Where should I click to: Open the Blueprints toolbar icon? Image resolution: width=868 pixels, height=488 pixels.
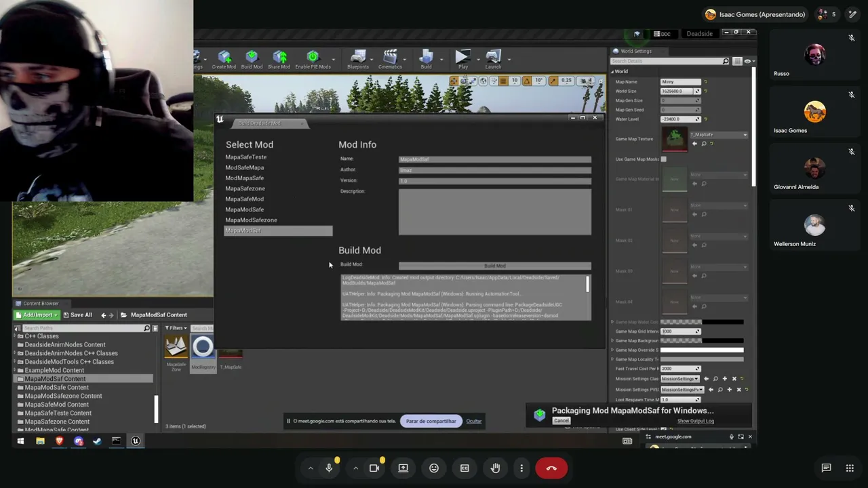(358, 58)
